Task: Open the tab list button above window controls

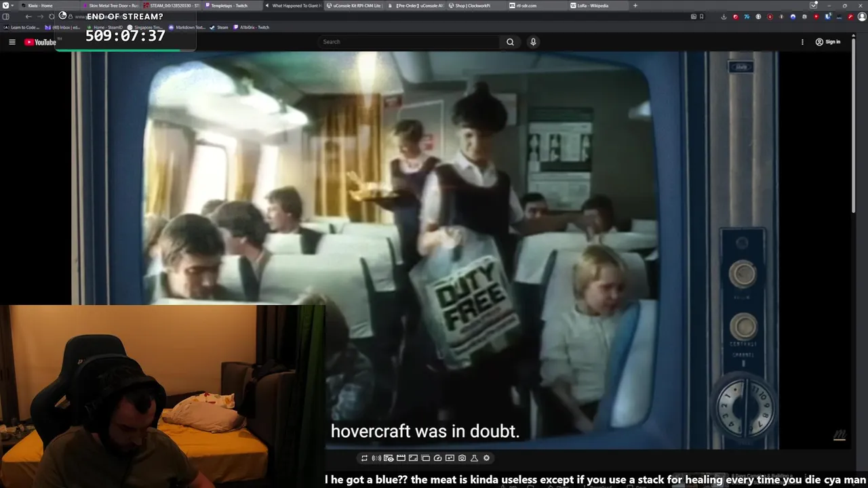Action: [x=813, y=5]
